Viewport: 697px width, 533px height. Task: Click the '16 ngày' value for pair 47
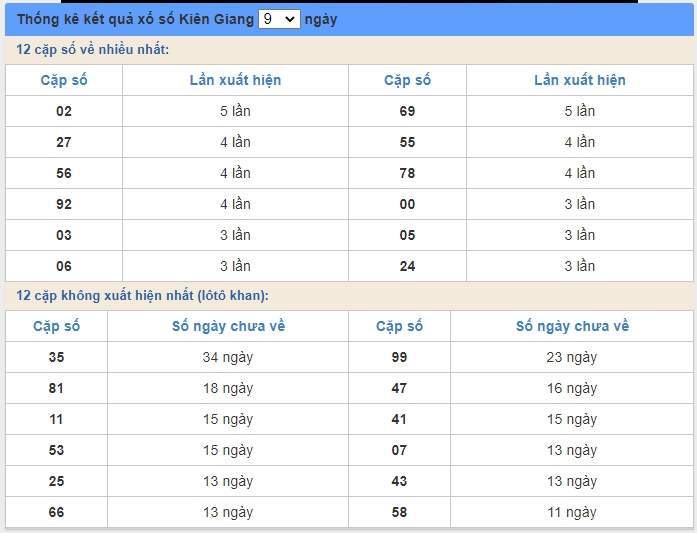click(571, 388)
